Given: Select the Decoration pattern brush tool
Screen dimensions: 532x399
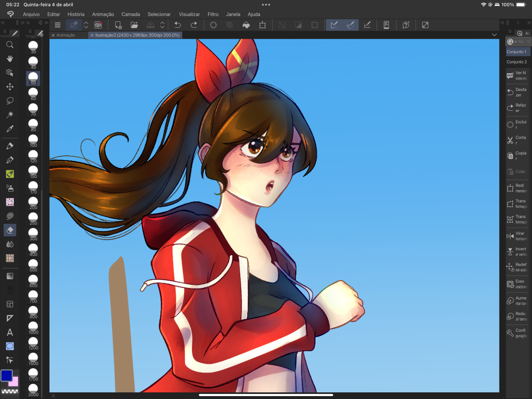Looking at the screenshot, I should tap(10, 202).
